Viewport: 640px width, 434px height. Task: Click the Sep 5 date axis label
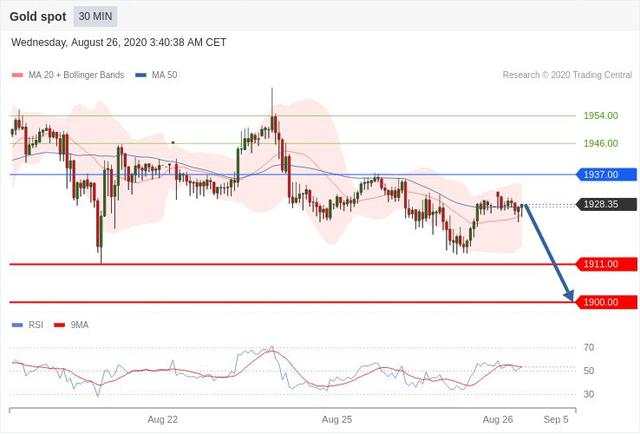click(556, 420)
